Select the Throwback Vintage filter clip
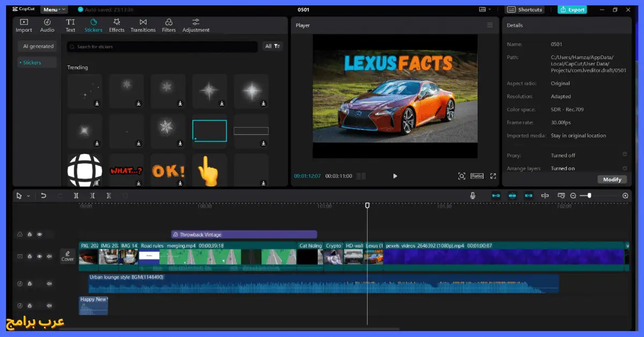 pyautogui.click(x=244, y=235)
